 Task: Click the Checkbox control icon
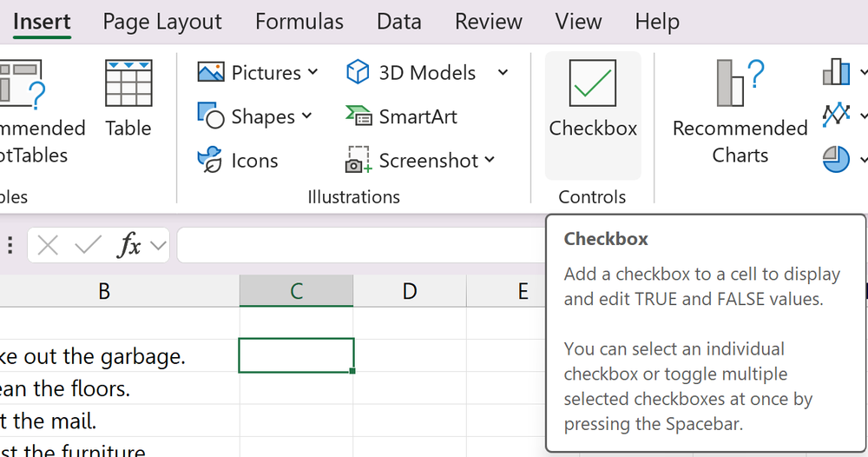click(592, 84)
